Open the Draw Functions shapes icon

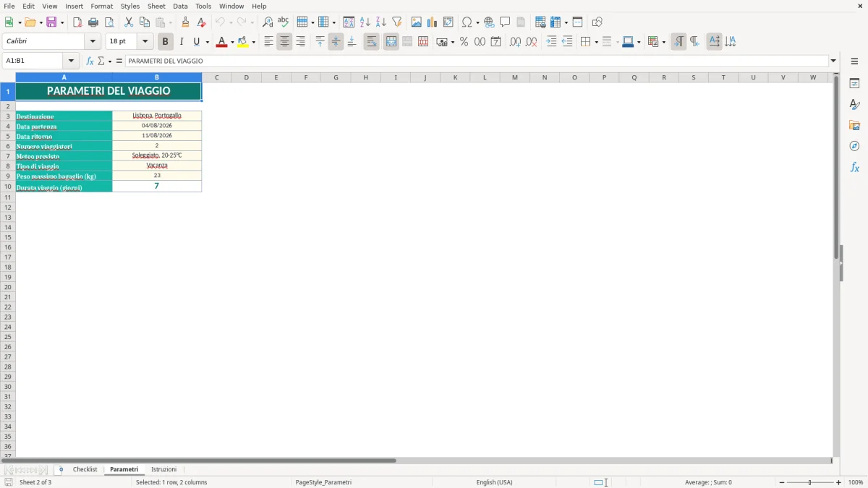(597, 22)
